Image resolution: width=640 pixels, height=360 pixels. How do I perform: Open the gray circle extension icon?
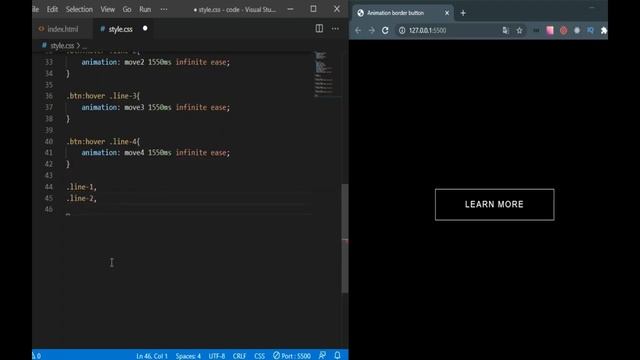[x=577, y=30]
